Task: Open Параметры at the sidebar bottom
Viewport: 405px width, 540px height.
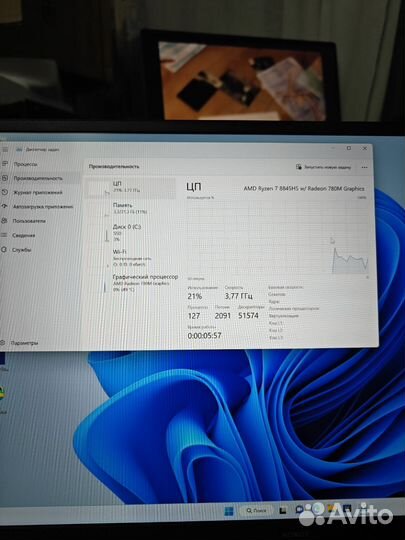Action: point(24,343)
